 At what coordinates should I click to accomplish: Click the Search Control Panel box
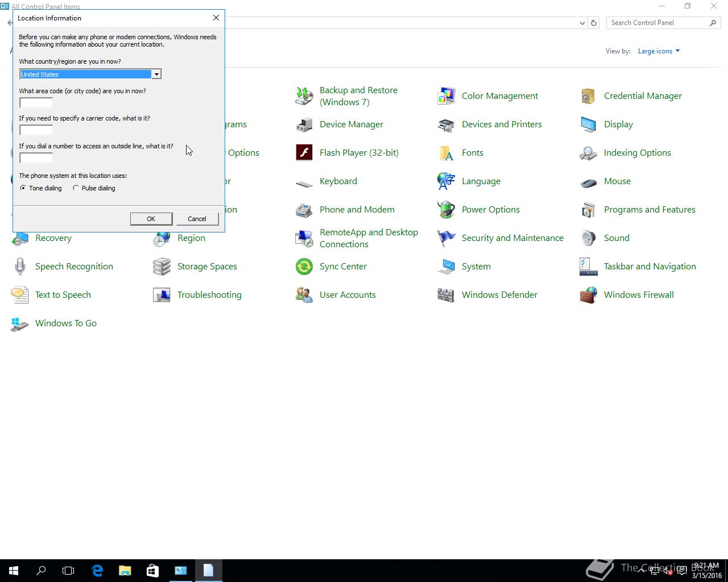click(x=664, y=23)
